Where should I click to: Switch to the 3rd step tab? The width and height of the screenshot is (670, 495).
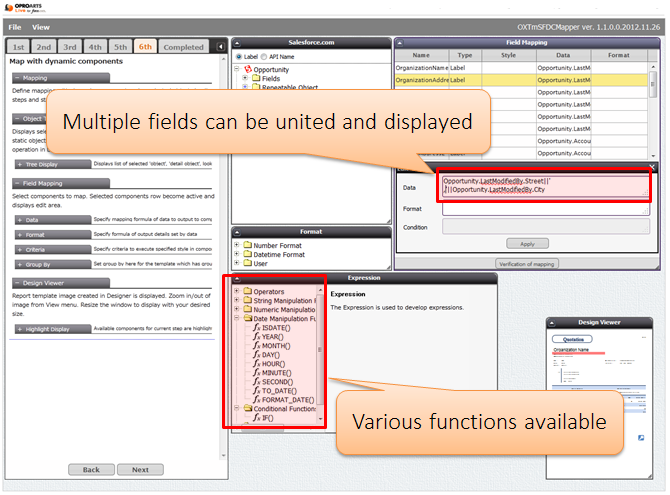click(70, 47)
